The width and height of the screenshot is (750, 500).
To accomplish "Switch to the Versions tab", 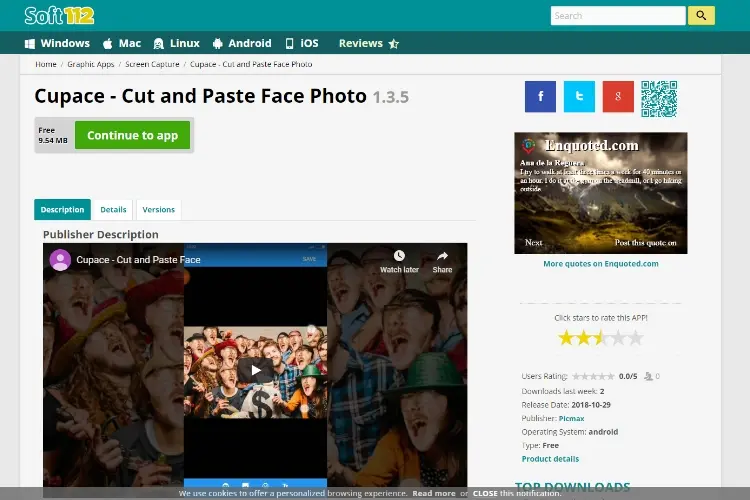I will click(x=159, y=210).
